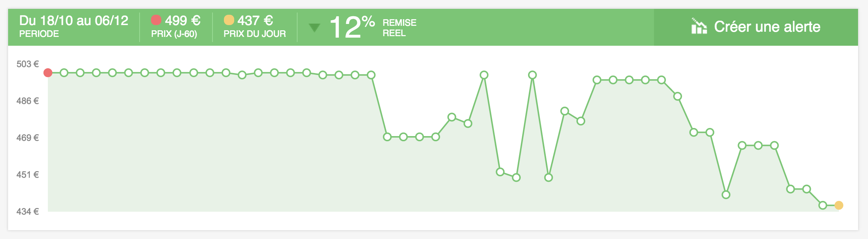Click the 503 € axis label
The width and height of the screenshot is (868, 239).
[27, 64]
